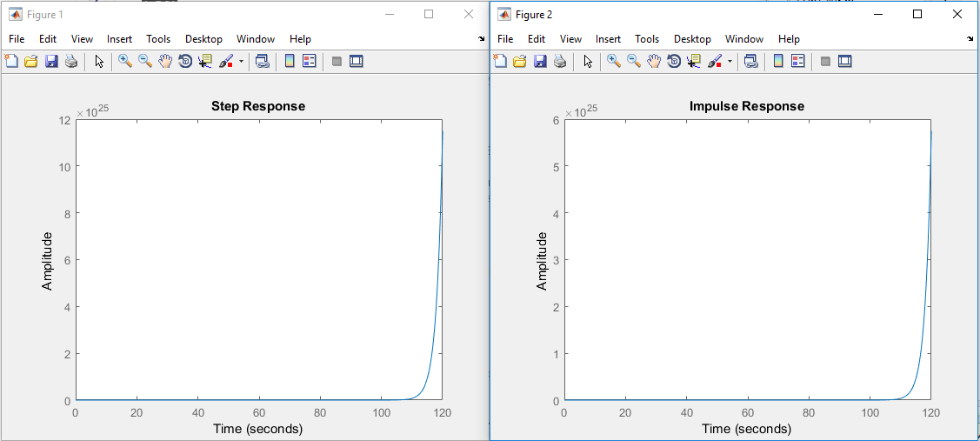Activate Zoom In tool in Figure 2

(x=615, y=61)
